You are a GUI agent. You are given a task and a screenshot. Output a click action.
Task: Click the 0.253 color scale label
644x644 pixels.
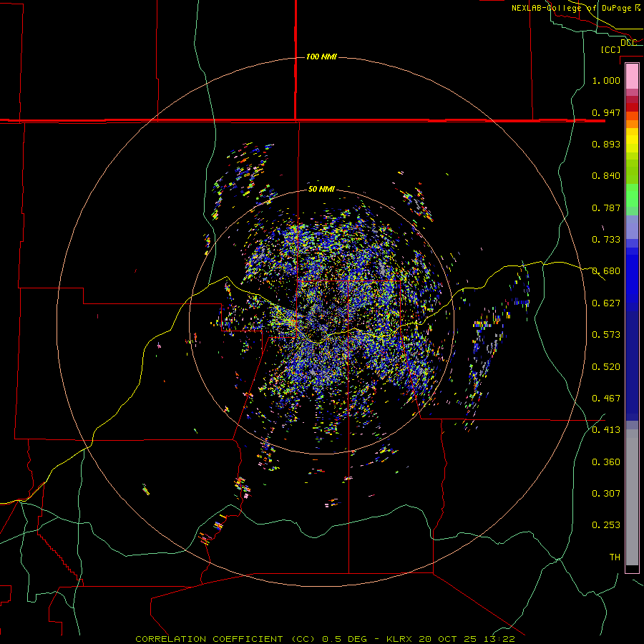(x=606, y=525)
